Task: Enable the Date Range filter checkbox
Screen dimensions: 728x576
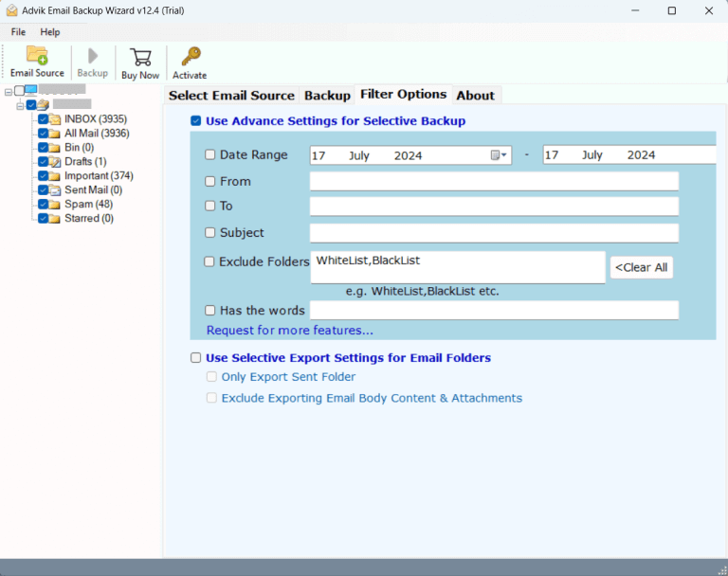Action: (x=210, y=154)
